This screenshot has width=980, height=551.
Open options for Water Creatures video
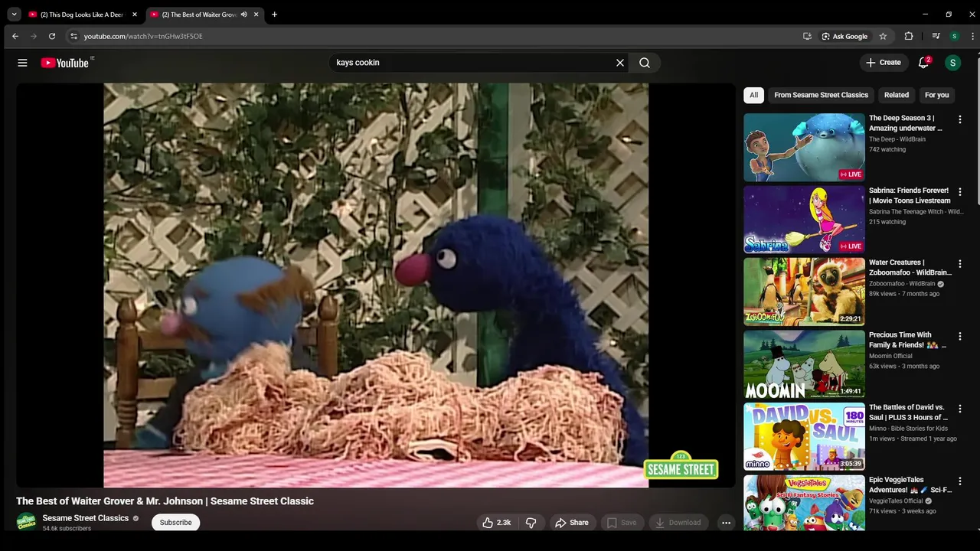[x=959, y=264]
